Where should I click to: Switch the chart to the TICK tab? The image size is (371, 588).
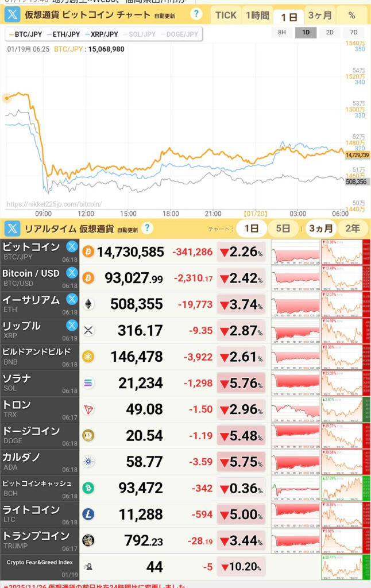[226, 16]
